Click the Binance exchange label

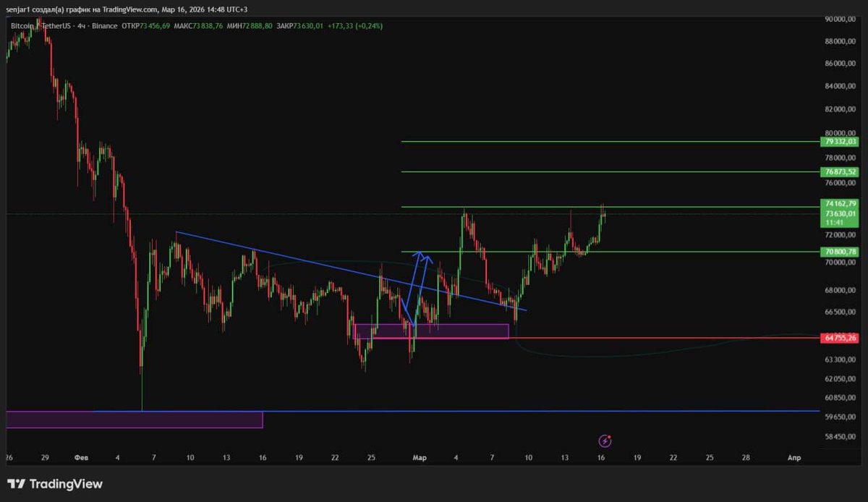pos(105,25)
